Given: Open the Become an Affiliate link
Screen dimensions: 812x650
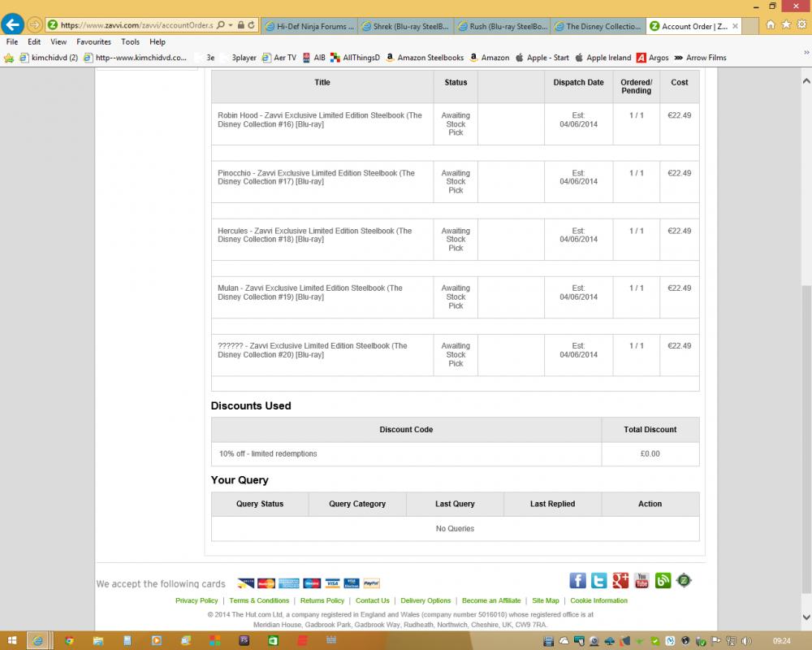Looking at the screenshot, I should coord(491,600).
